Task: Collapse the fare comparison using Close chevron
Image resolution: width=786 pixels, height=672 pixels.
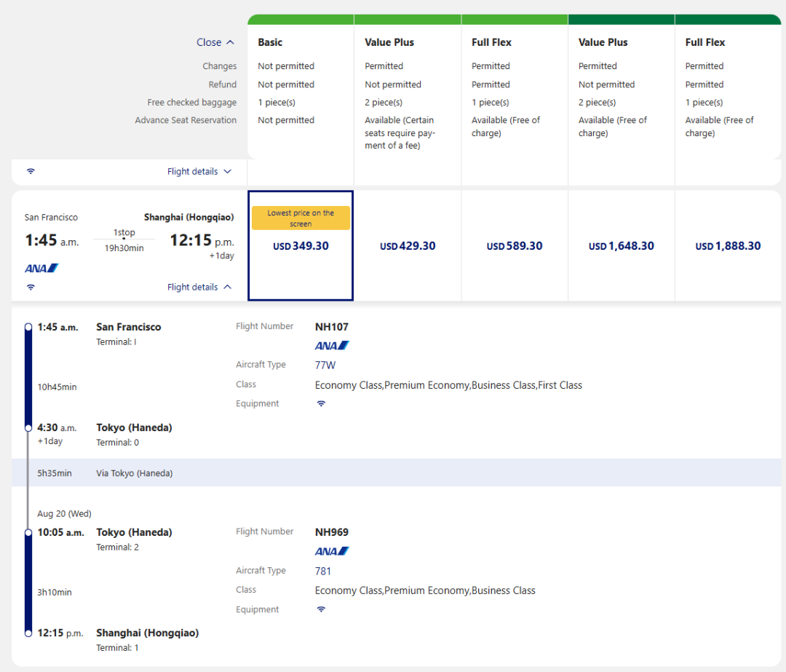Action: 215,42
